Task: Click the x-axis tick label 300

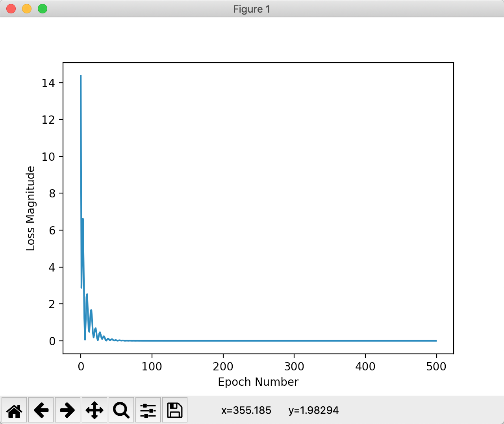Action: [x=294, y=366]
